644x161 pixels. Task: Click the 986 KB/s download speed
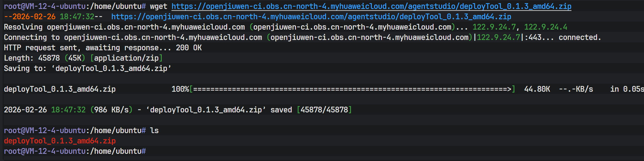tap(111, 110)
